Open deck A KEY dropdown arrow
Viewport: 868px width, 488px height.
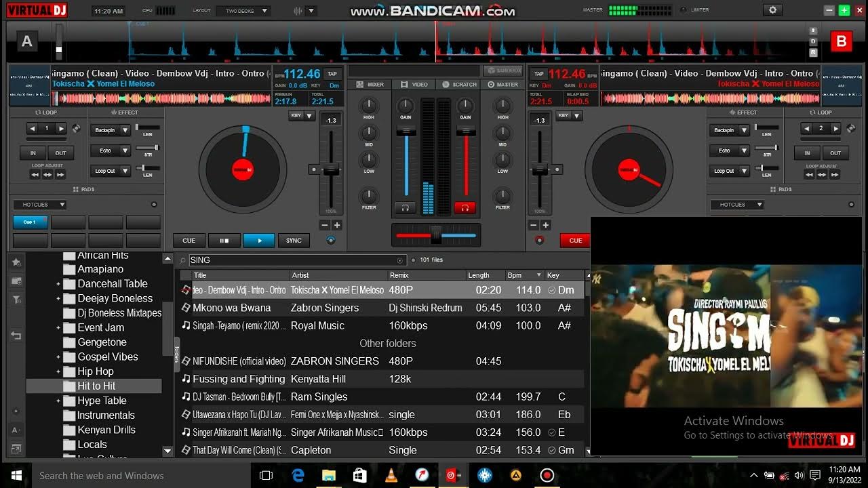tap(309, 116)
